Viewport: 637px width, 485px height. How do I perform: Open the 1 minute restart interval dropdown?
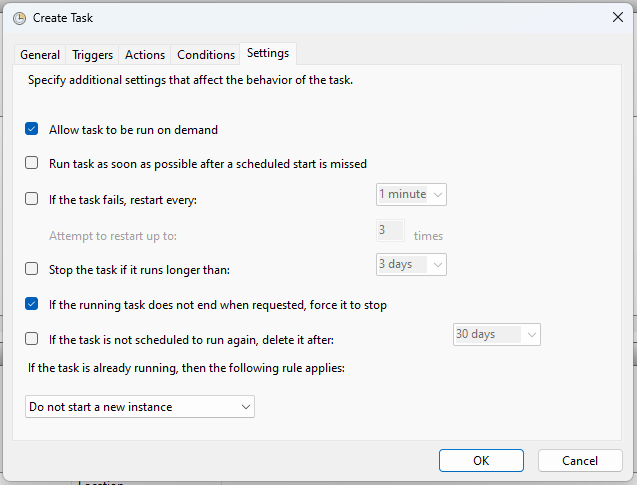click(x=411, y=194)
